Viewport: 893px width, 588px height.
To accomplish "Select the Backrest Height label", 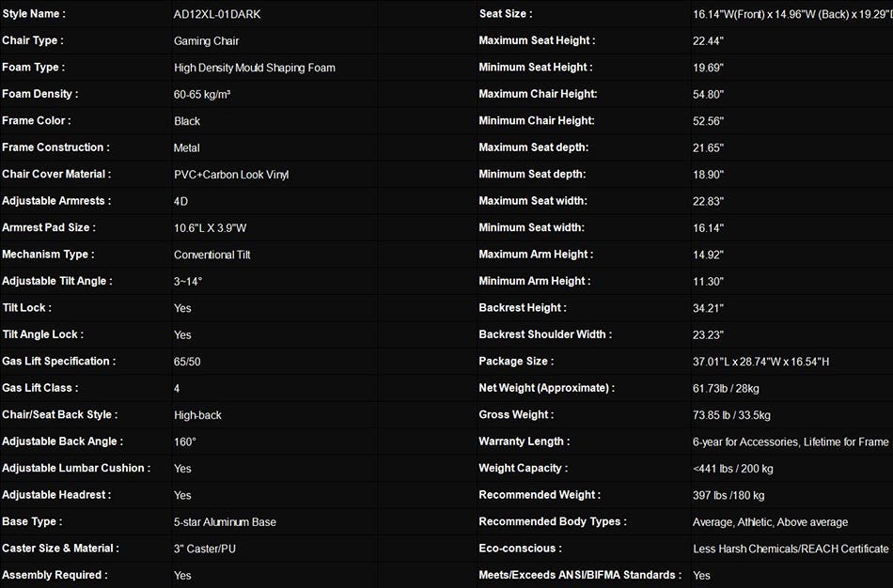I will click(x=523, y=308).
